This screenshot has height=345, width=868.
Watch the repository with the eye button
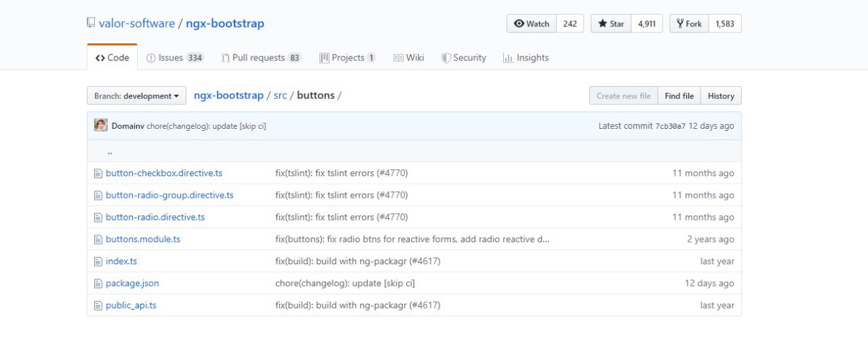(532, 24)
